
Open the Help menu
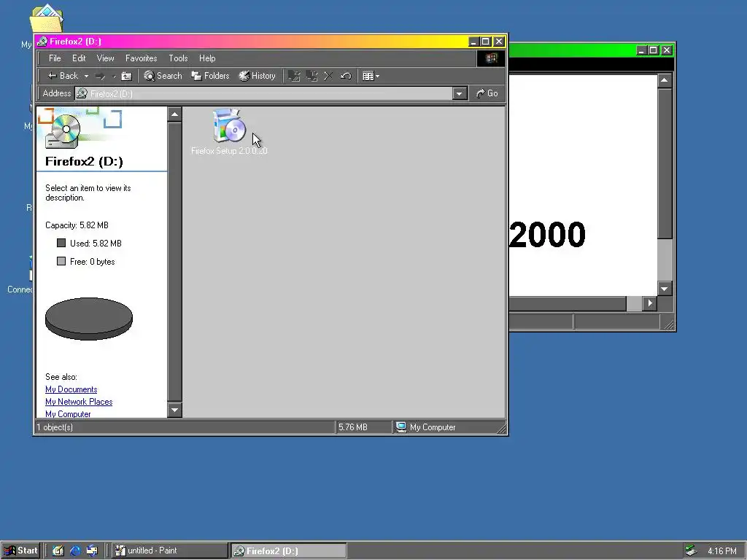pos(207,58)
